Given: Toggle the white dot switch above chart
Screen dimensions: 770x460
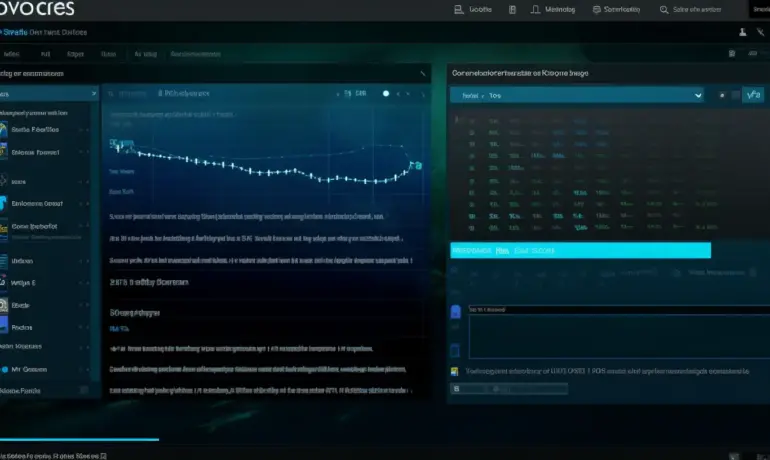Looking at the screenshot, I should click(386, 93).
